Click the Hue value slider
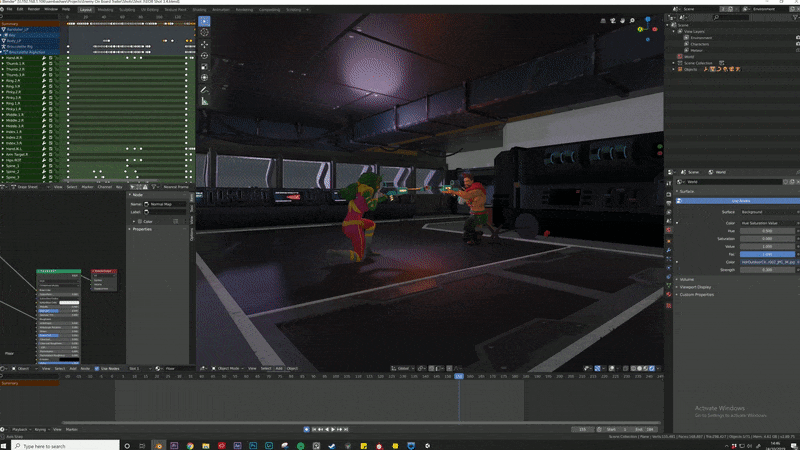Image resolution: width=800 pixels, height=450 pixels. [x=767, y=231]
